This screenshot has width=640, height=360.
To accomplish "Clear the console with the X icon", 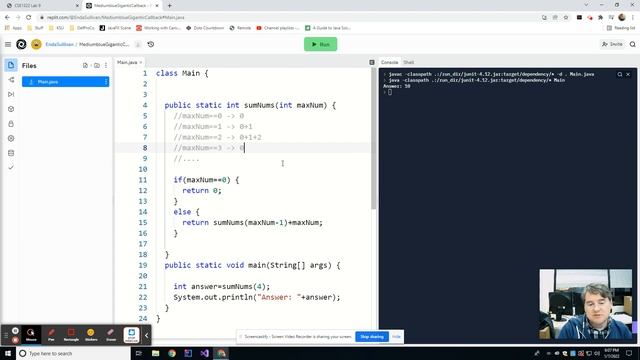I will [x=628, y=74].
